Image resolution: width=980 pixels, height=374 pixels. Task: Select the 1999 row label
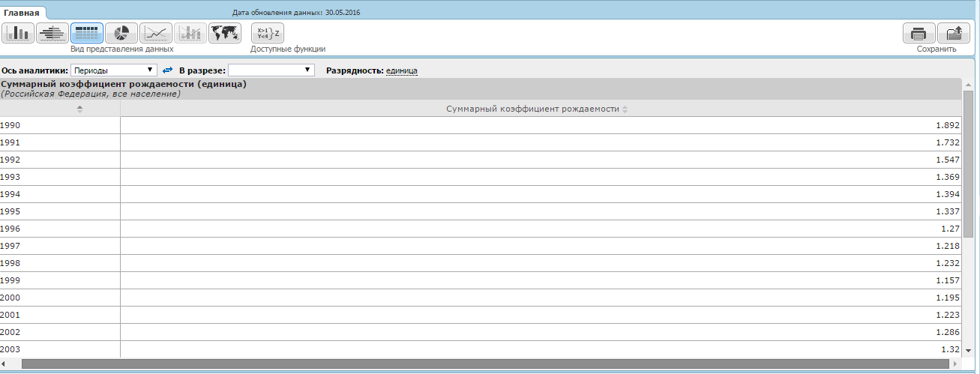coord(10,280)
